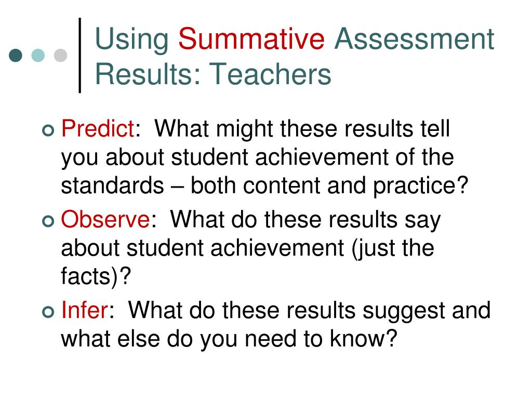Click the vertical black divider line
Image resolution: width=532 pixels, height=399 pixels.
tap(79, 55)
